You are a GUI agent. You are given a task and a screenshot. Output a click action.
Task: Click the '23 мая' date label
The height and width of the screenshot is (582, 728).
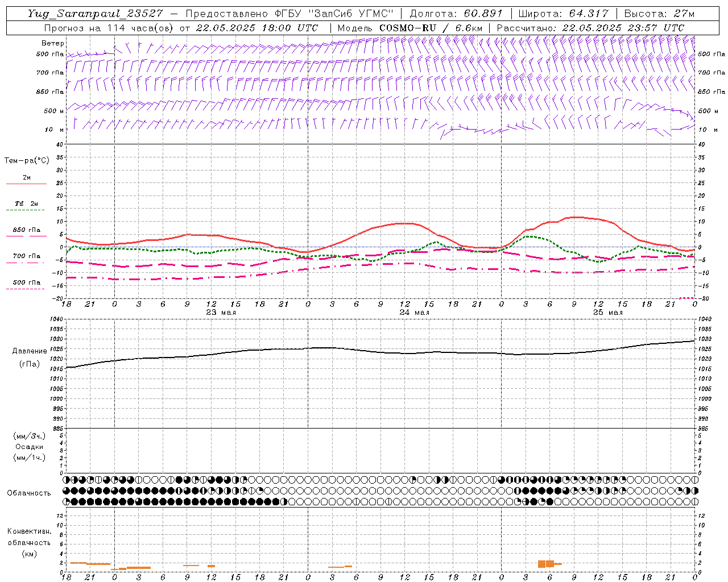coord(221,313)
